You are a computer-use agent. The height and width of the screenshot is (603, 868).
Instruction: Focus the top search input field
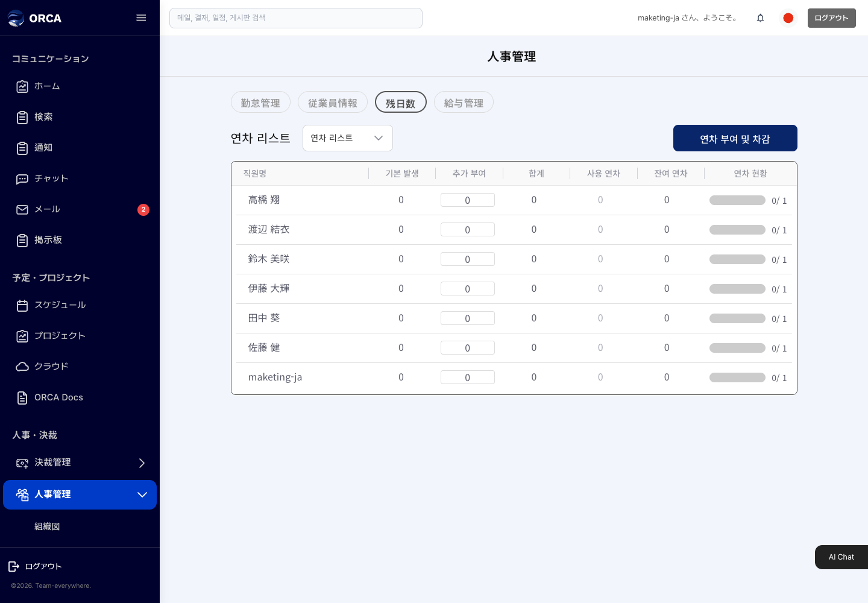pos(296,18)
